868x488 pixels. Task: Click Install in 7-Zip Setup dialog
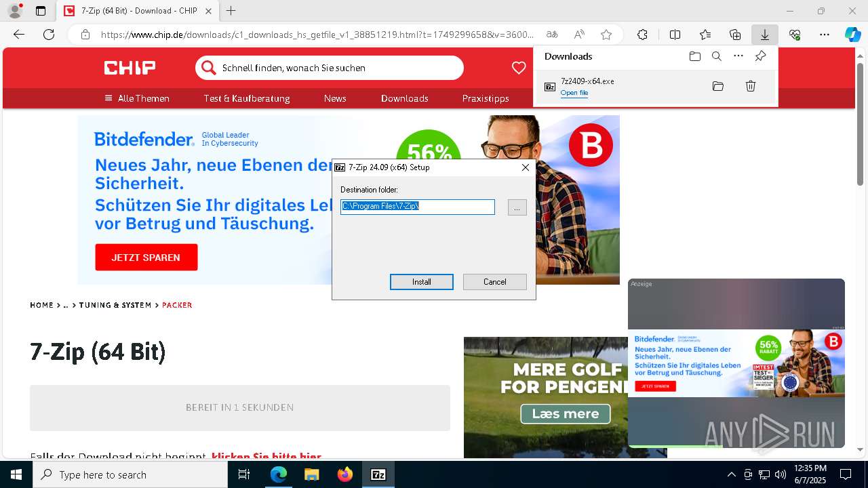422,282
